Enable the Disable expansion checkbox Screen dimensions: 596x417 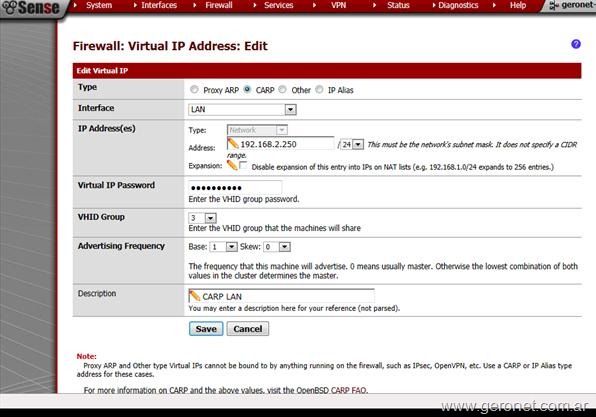243,166
